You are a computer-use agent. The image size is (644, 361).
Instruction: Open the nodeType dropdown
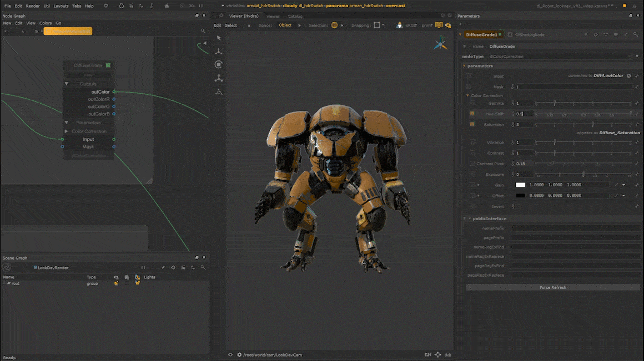[636, 57]
